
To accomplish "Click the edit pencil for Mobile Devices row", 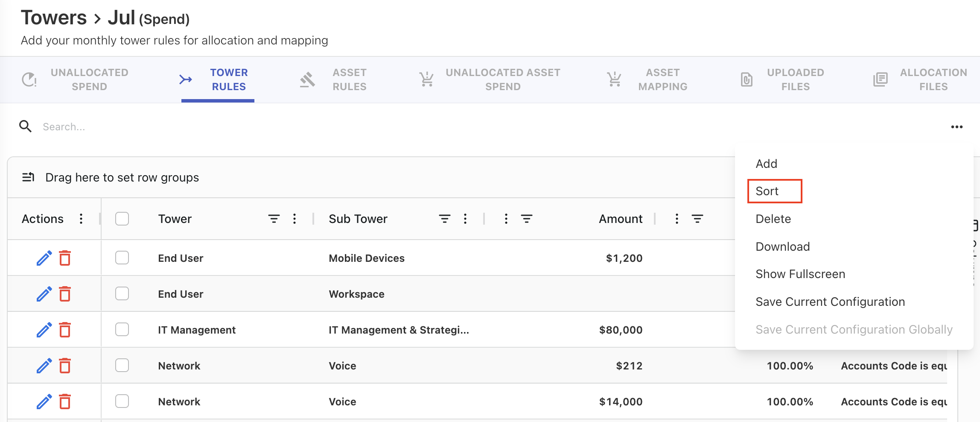I will 44,258.
